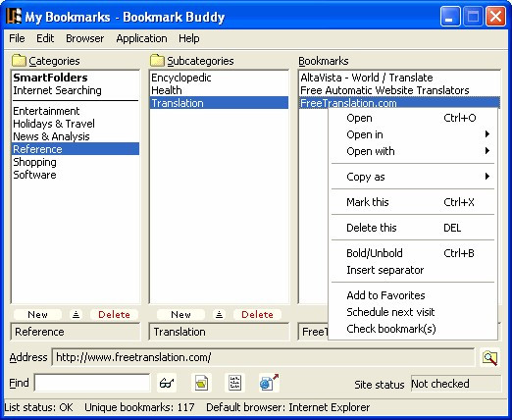Expand the Copy as submenu
Image resolution: width=512 pixels, height=420 pixels.
pyautogui.click(x=413, y=177)
